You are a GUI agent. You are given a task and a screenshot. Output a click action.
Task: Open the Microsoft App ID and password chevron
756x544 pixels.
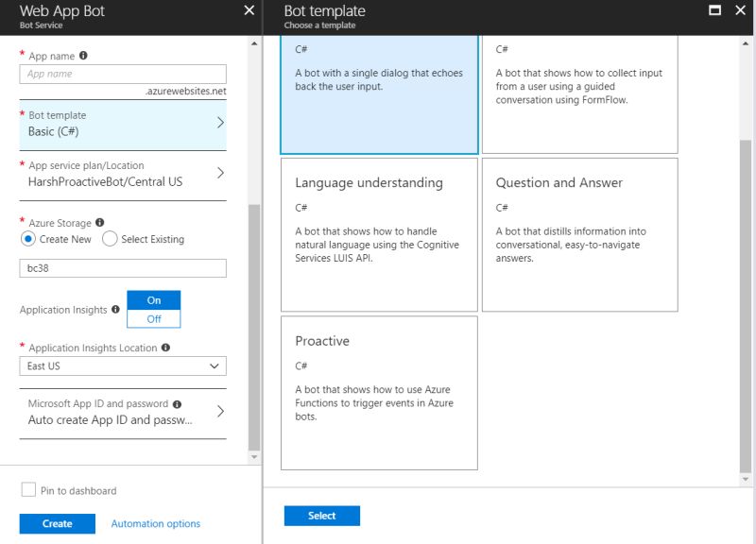220,411
